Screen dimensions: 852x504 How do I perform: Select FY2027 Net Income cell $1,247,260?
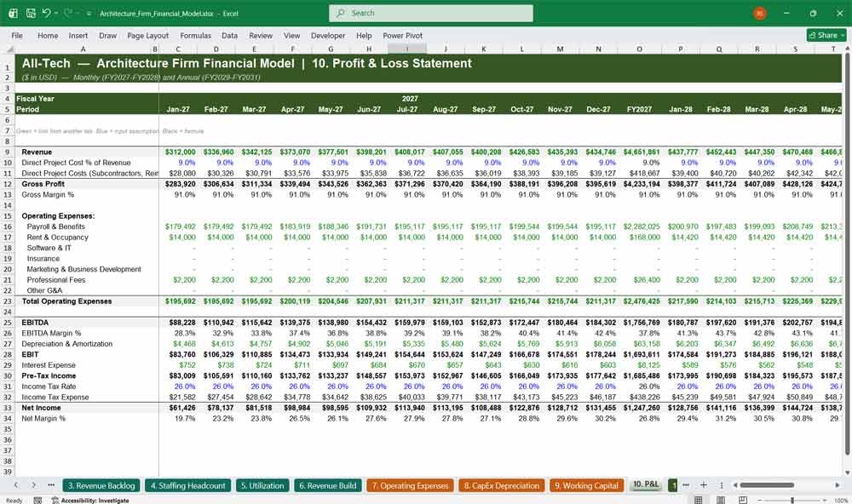coord(642,408)
